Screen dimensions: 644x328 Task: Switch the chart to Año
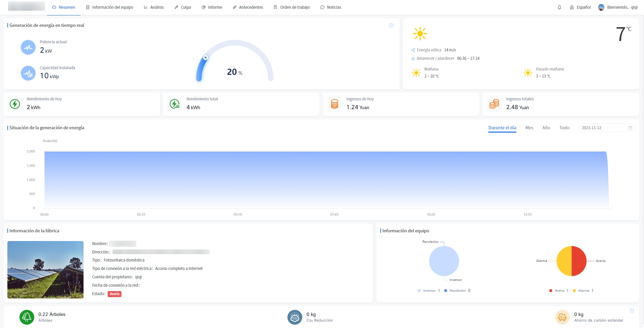(x=546, y=128)
